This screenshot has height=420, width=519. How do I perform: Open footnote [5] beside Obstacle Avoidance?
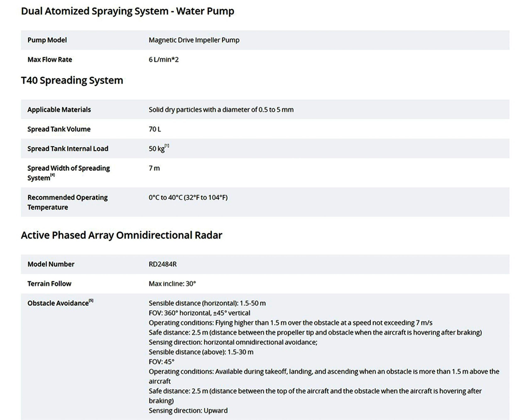(91, 301)
